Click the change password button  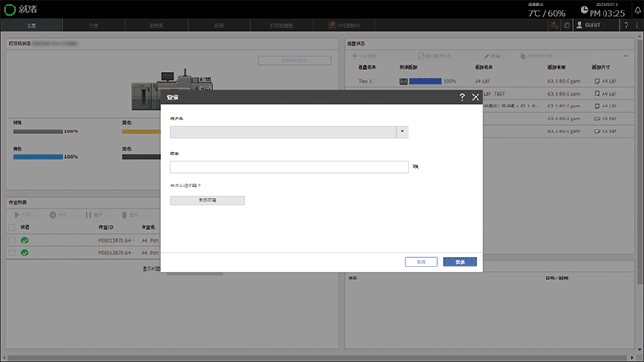coord(207,200)
